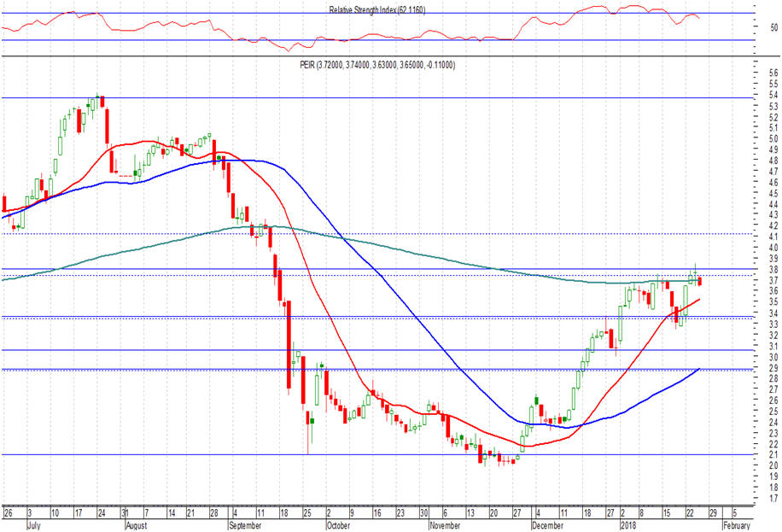Viewport: 782px width, 532px height.
Task: Click the 5.6 price axis label
Action: click(773, 74)
